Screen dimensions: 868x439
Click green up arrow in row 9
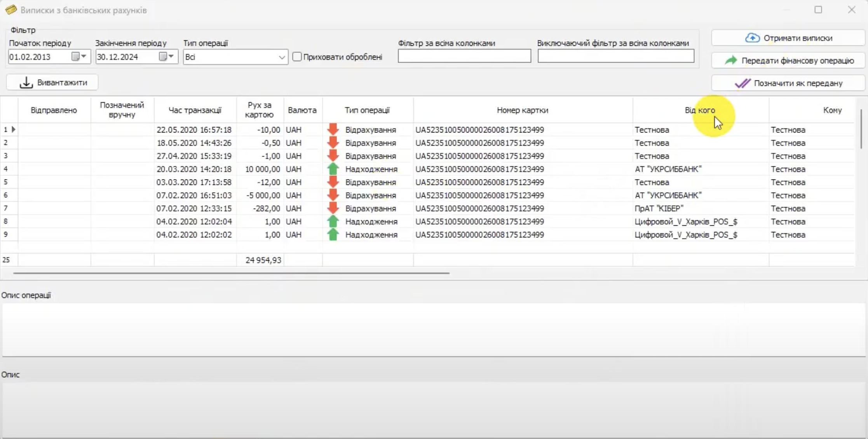333,235
